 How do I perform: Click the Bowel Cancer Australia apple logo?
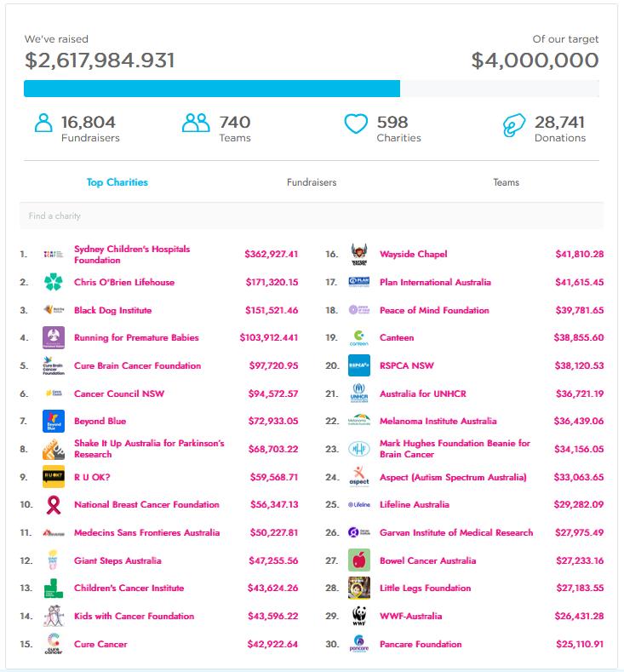[x=359, y=560]
